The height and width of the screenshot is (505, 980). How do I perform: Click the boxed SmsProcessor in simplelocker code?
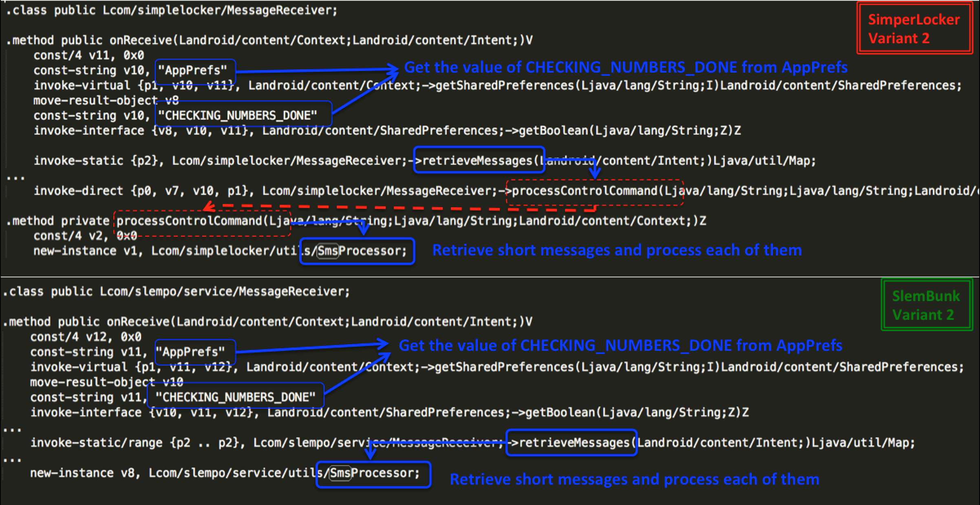(357, 251)
